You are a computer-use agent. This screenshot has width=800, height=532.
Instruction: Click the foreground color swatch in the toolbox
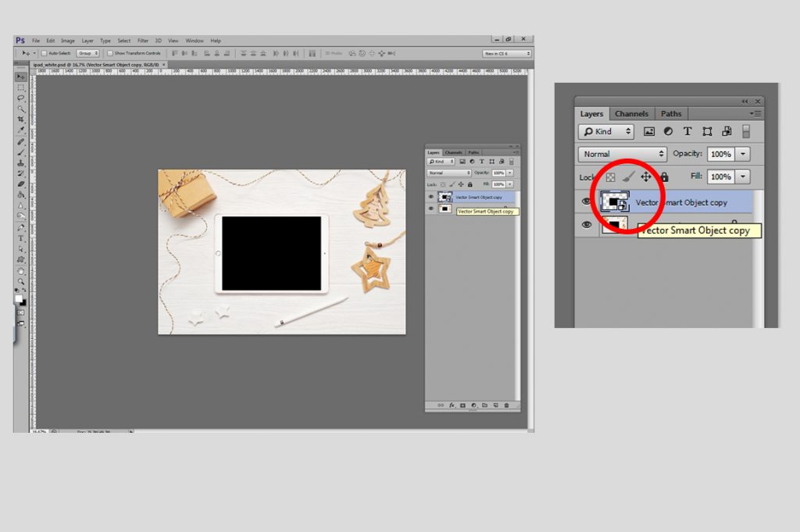pos(19,299)
